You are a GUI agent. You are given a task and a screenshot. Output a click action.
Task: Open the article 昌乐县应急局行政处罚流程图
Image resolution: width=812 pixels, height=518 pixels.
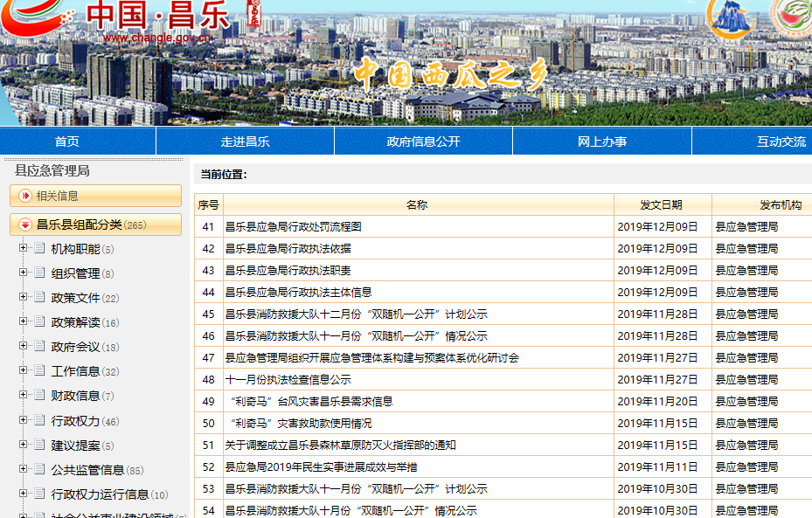(x=293, y=226)
